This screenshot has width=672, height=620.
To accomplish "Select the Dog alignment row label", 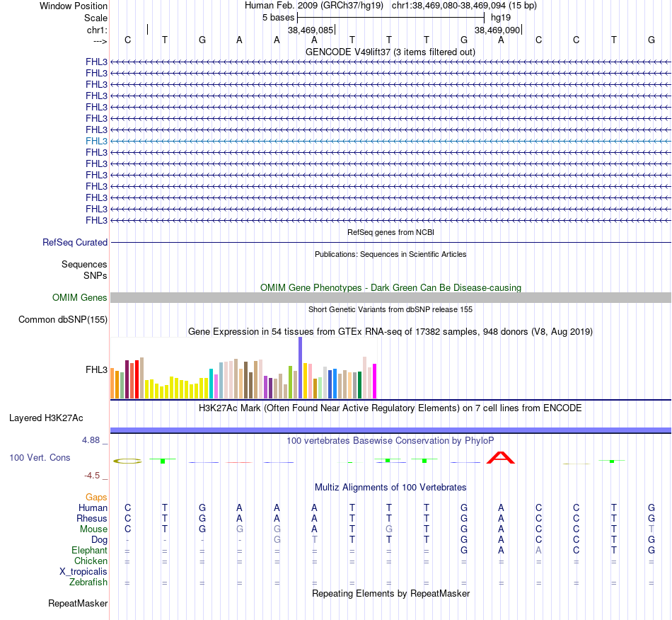I will tap(99, 540).
